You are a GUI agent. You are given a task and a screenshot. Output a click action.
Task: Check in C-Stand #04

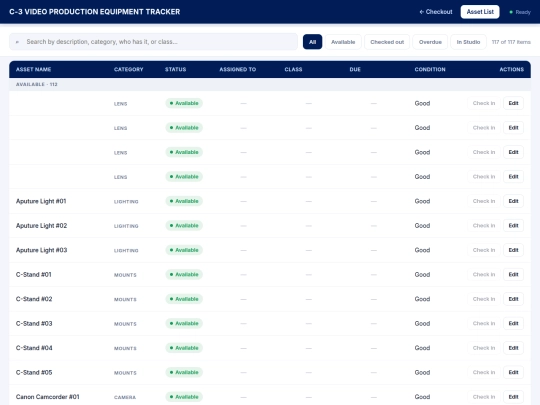pyautogui.click(x=484, y=348)
